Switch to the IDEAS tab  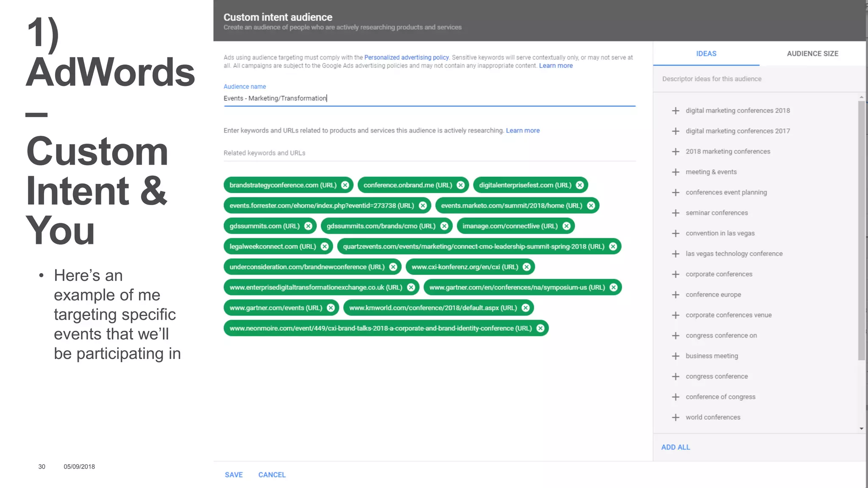click(706, 54)
